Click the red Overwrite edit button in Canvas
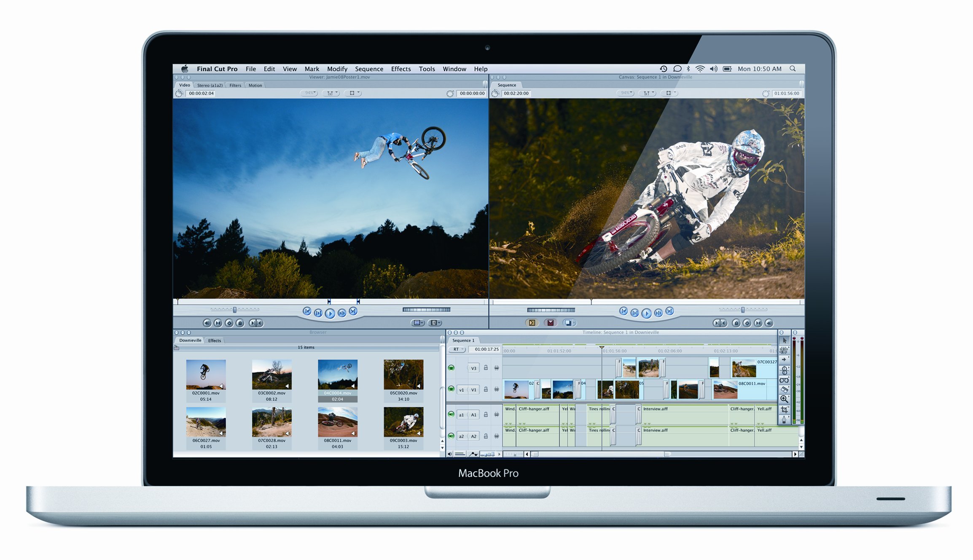The height and width of the screenshot is (560, 973). (x=550, y=323)
